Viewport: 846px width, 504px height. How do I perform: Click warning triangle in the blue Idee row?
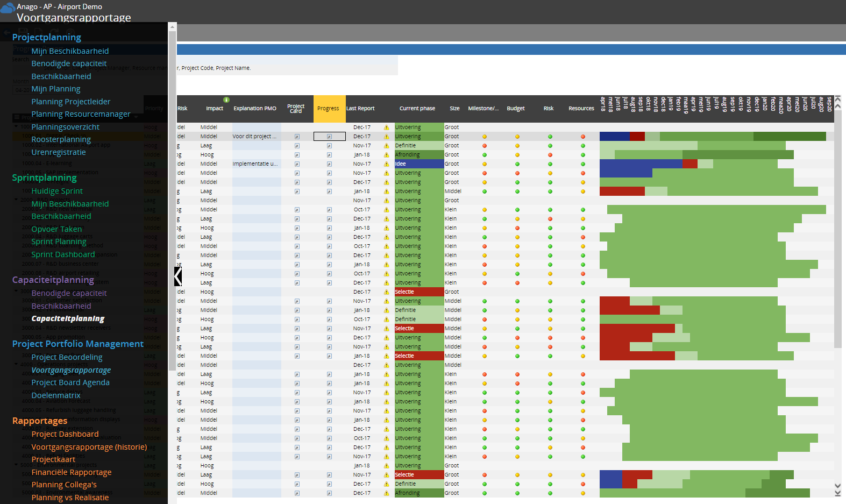coord(386,164)
